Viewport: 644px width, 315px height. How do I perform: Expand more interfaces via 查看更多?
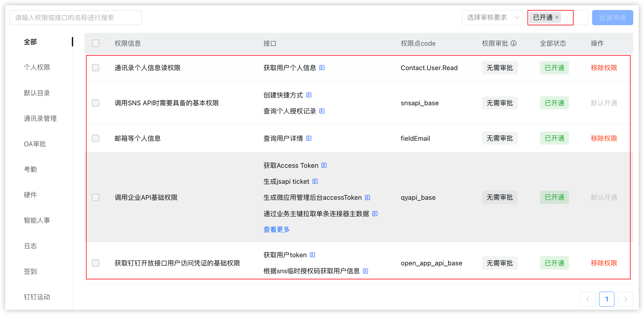(276, 229)
